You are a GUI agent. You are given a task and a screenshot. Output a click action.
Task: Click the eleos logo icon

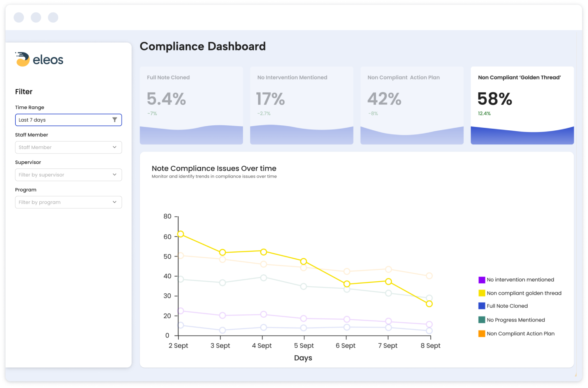(x=23, y=59)
